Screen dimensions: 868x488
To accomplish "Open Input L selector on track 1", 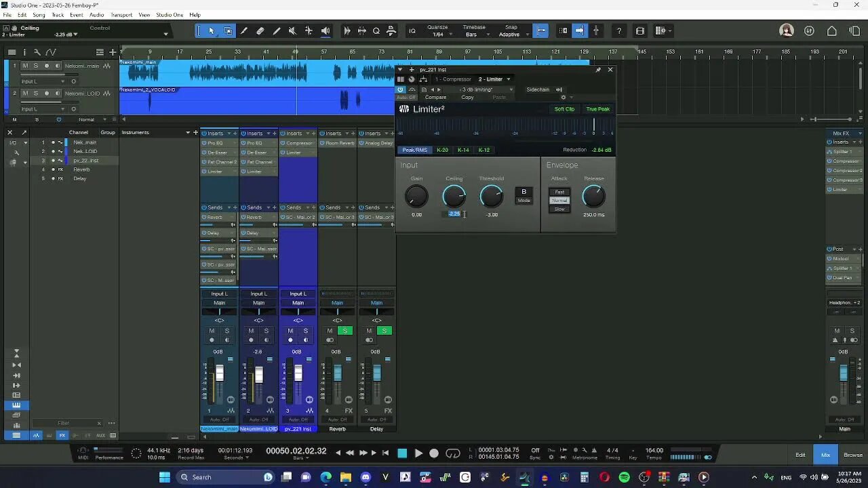I will click(x=42, y=81).
